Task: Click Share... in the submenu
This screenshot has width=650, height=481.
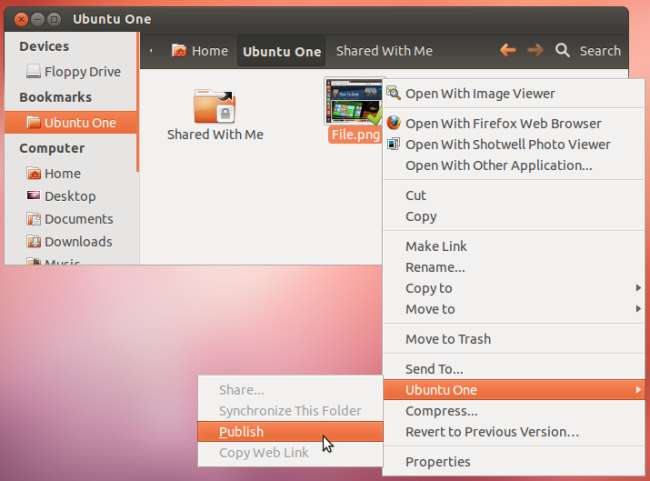Action: click(x=290, y=390)
